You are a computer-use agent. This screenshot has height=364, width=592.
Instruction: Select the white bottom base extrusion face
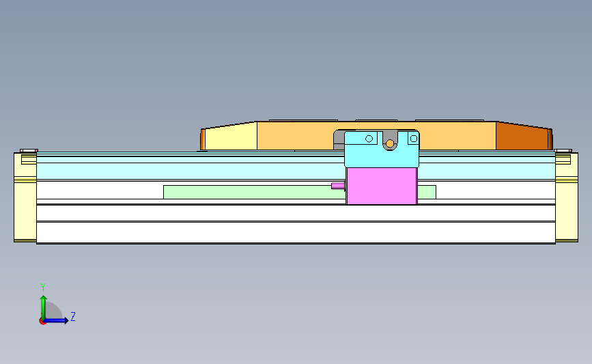(296, 233)
